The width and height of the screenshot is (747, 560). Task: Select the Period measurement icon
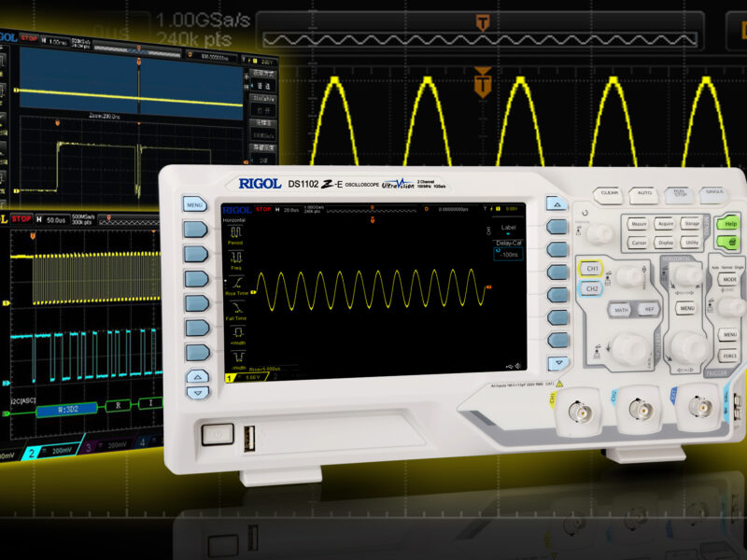pos(234,233)
